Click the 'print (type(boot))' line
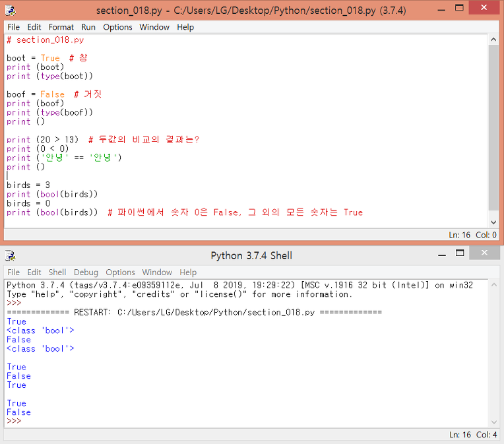This screenshot has height=444, width=504. [x=50, y=76]
